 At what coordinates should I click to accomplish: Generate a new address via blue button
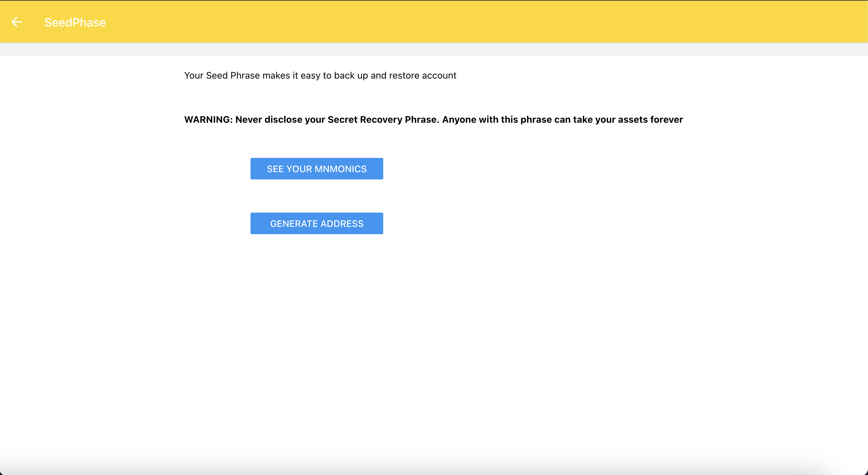[x=317, y=223]
